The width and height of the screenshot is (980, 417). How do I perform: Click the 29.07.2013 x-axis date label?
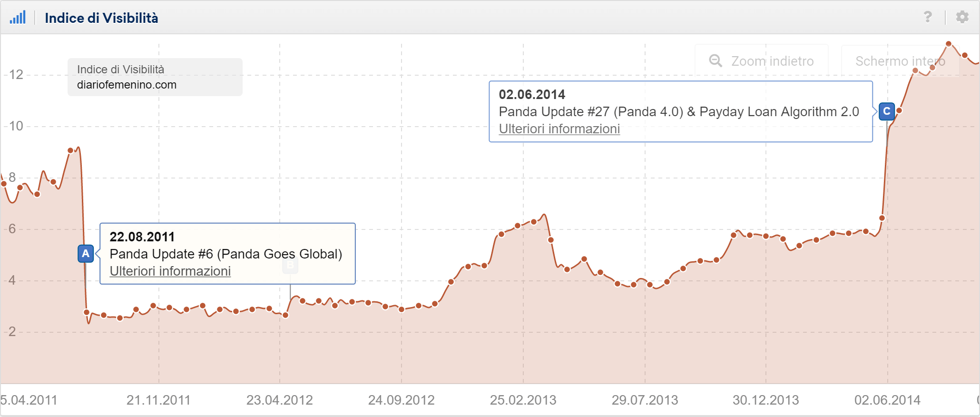point(645,400)
